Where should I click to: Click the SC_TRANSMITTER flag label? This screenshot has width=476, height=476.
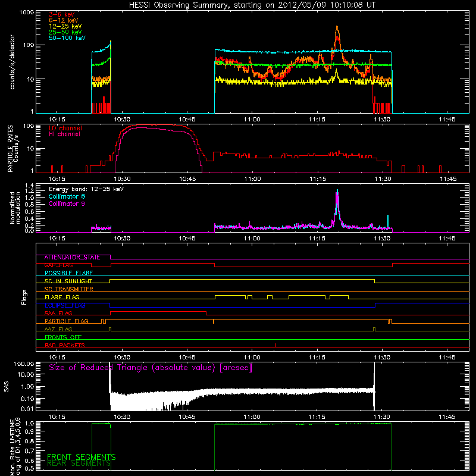69,289
